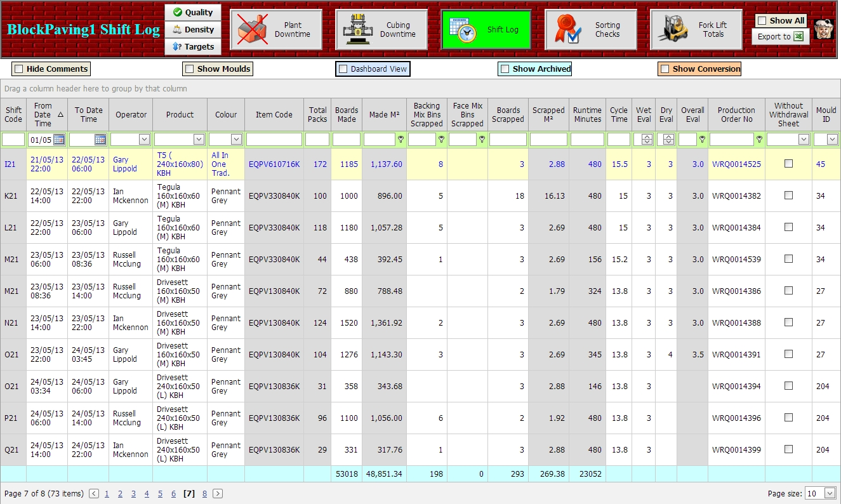Open the Colour filter dropdown
841x504 pixels.
coord(237,139)
